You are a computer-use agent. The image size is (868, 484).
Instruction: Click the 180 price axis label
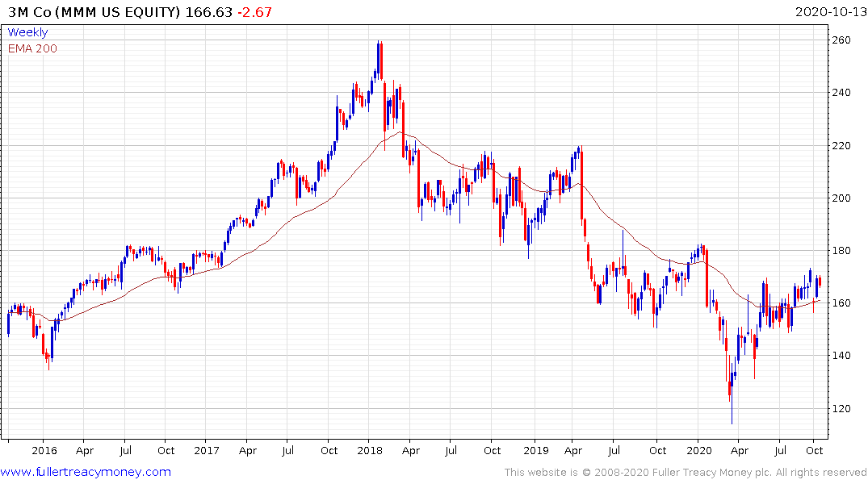(841, 251)
